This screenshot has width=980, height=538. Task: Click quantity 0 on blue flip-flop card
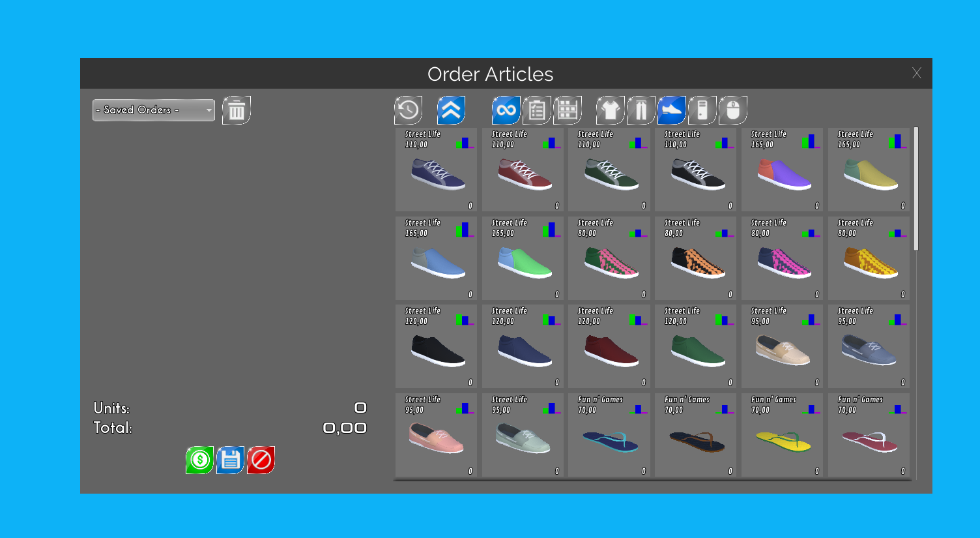click(644, 471)
